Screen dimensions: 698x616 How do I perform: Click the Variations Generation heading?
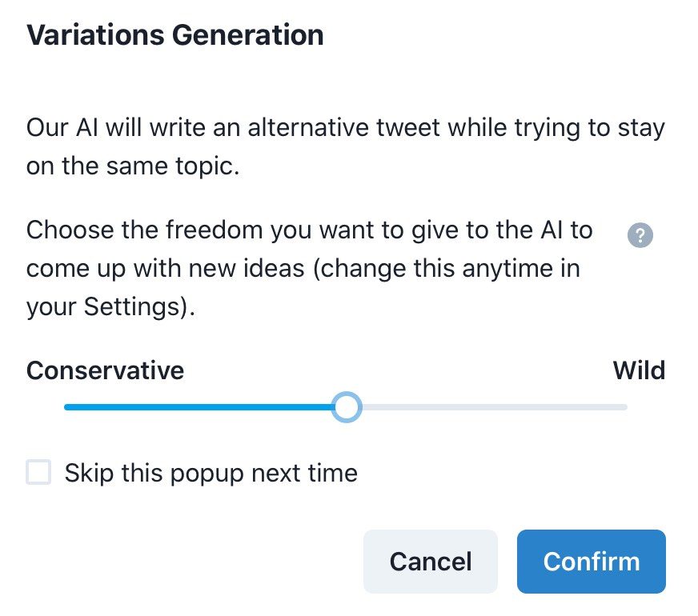tap(175, 35)
